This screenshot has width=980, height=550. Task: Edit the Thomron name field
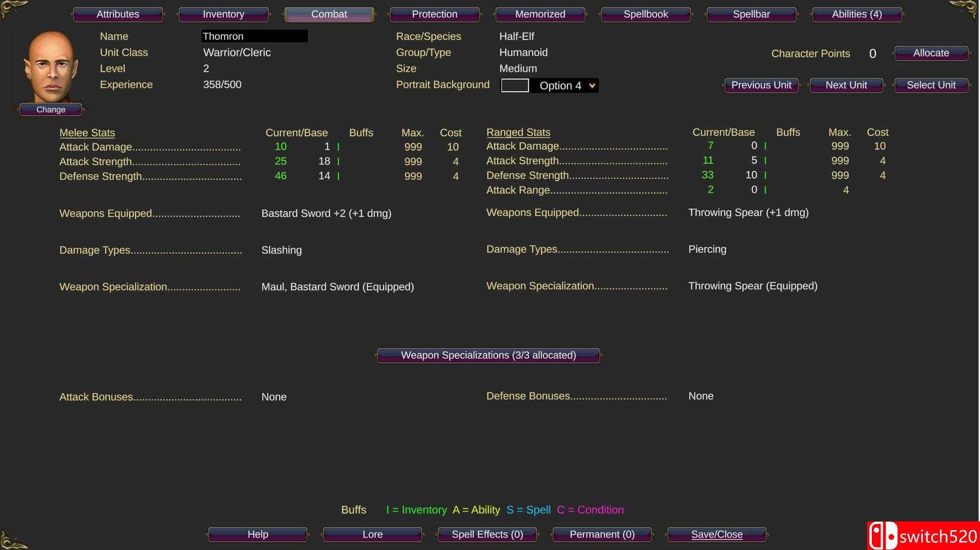coord(254,36)
